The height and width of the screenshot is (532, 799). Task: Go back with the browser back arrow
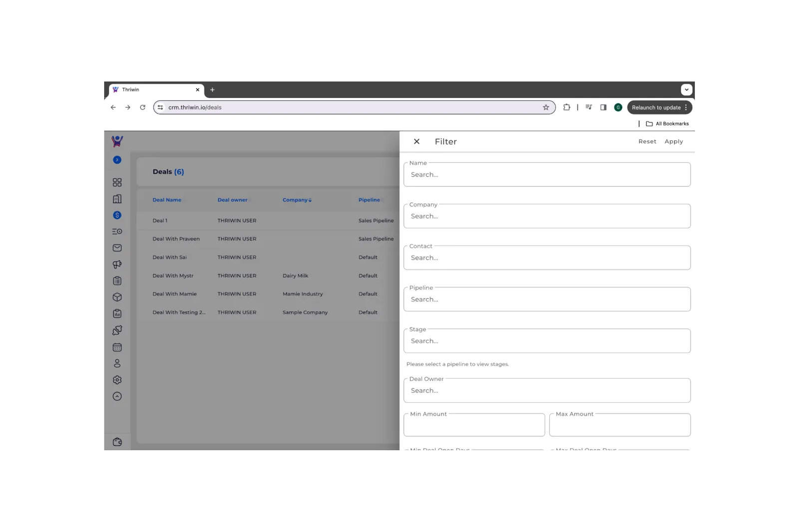click(113, 108)
